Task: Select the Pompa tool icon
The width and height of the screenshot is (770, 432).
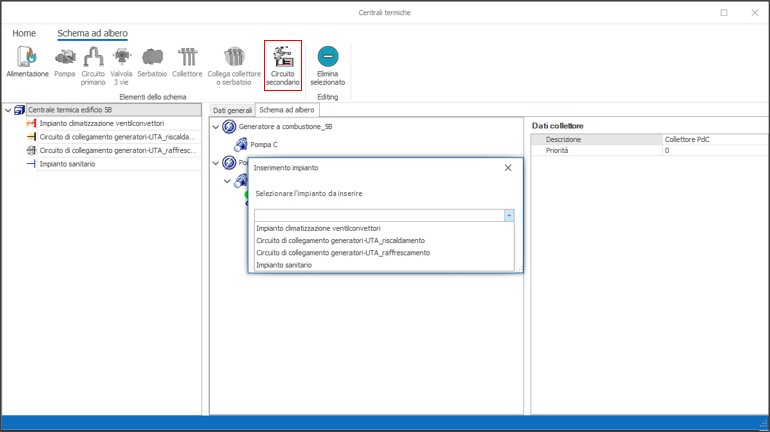Action: 65,58
